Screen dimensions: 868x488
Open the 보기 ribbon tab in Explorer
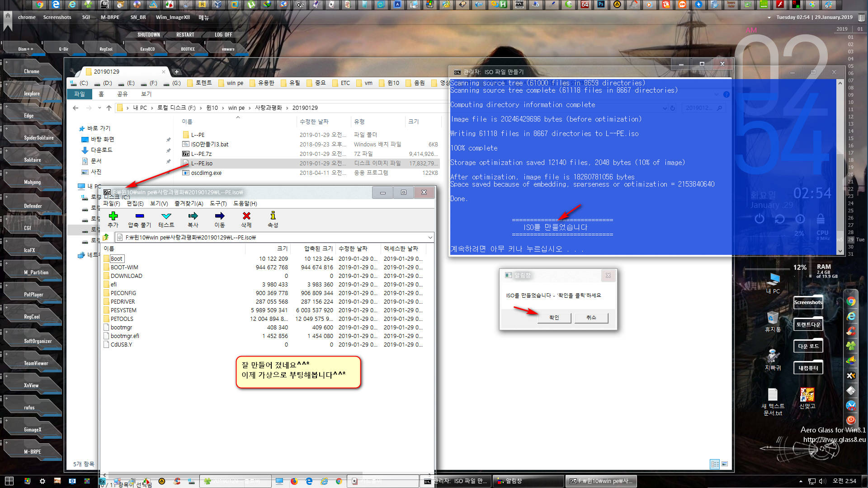(146, 94)
